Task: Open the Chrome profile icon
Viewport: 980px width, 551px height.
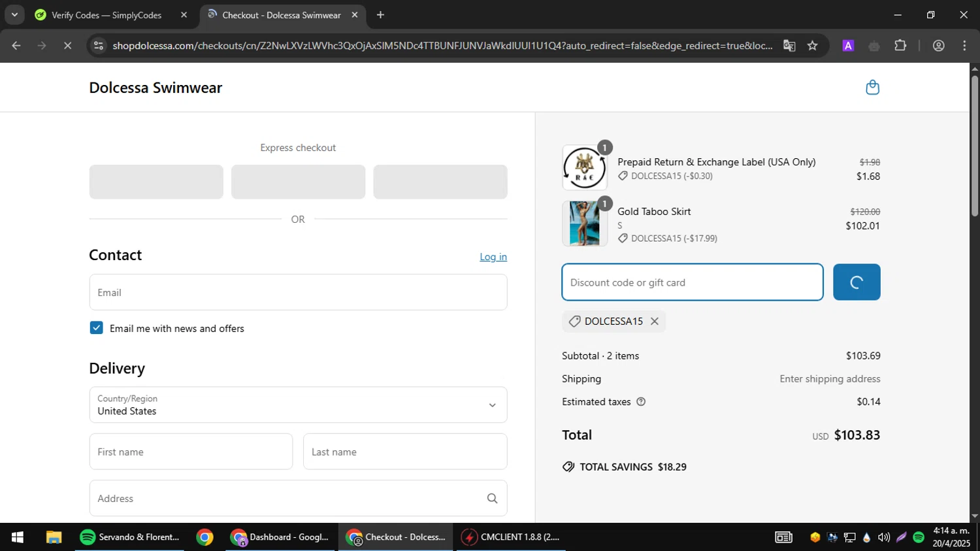Action: 938,46
